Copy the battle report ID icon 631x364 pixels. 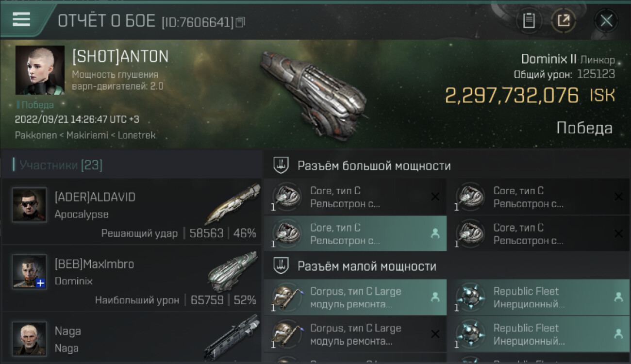[241, 22]
